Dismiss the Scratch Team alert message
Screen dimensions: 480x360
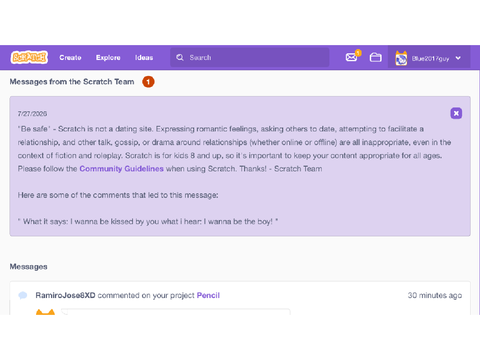click(456, 113)
